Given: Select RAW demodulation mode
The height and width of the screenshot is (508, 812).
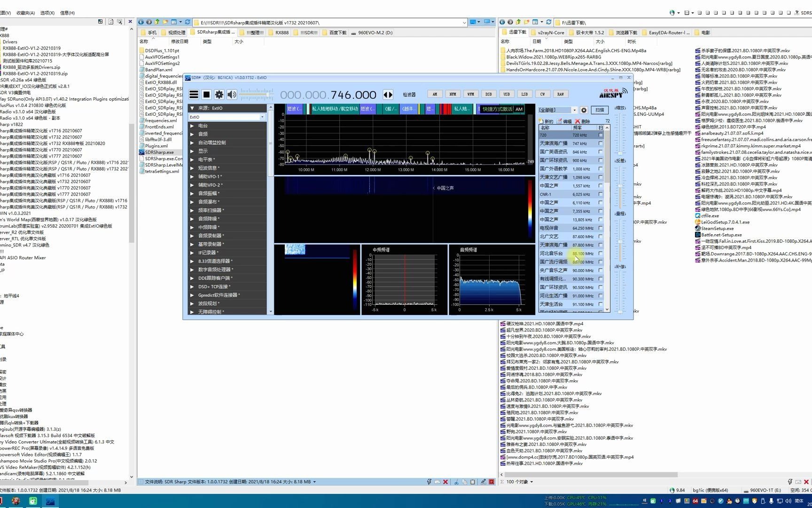Looking at the screenshot, I should pyautogui.click(x=561, y=94).
